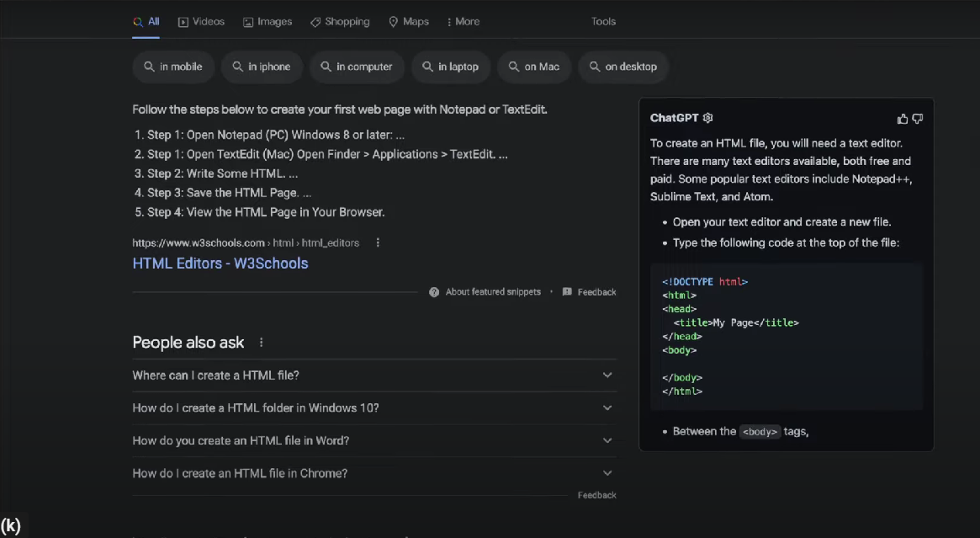Click the Open TextEdit (Mac) step line
Image resolution: width=980 pixels, height=538 pixels.
[x=327, y=154]
